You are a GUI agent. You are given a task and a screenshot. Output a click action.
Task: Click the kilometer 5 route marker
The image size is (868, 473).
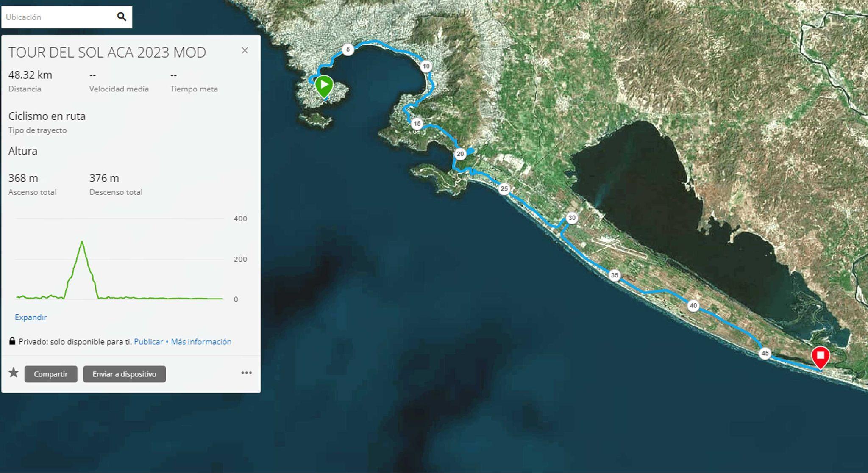pyautogui.click(x=348, y=50)
